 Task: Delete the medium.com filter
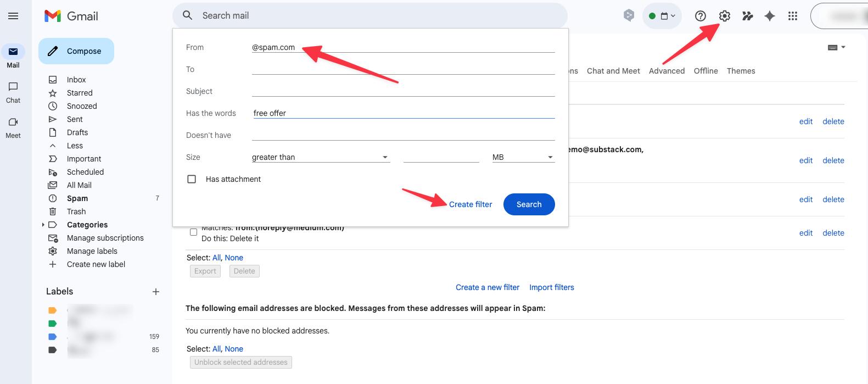point(833,233)
